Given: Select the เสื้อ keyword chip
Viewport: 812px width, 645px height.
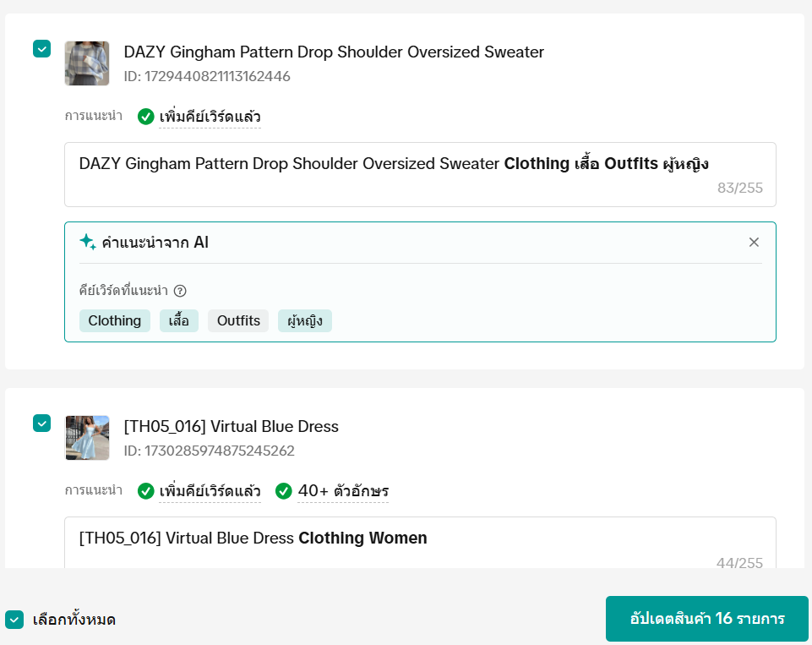Looking at the screenshot, I should coord(179,321).
